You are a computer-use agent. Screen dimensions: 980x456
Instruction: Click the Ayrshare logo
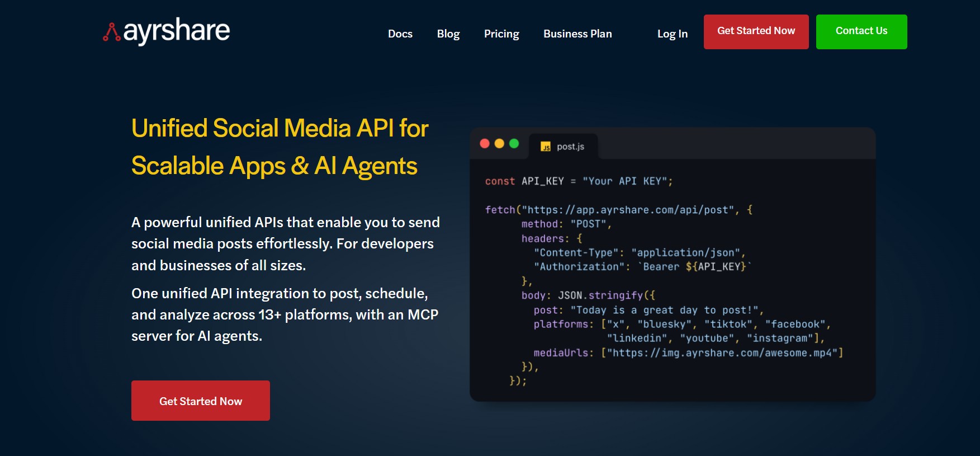coord(167,31)
